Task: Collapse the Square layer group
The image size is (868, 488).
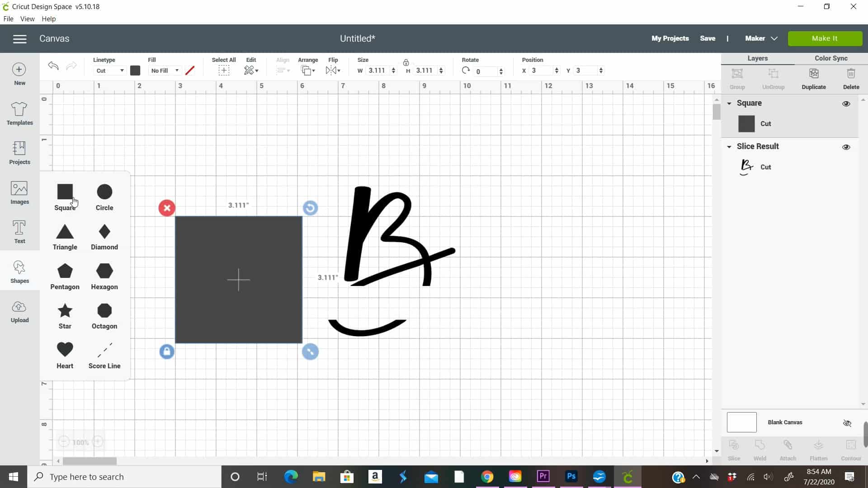Action: [729, 103]
